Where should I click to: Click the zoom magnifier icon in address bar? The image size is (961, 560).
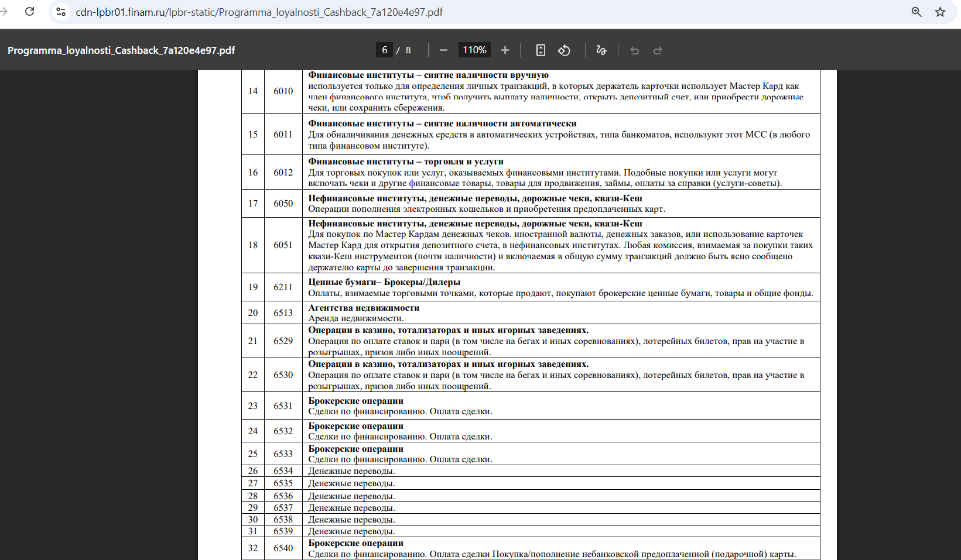(916, 12)
